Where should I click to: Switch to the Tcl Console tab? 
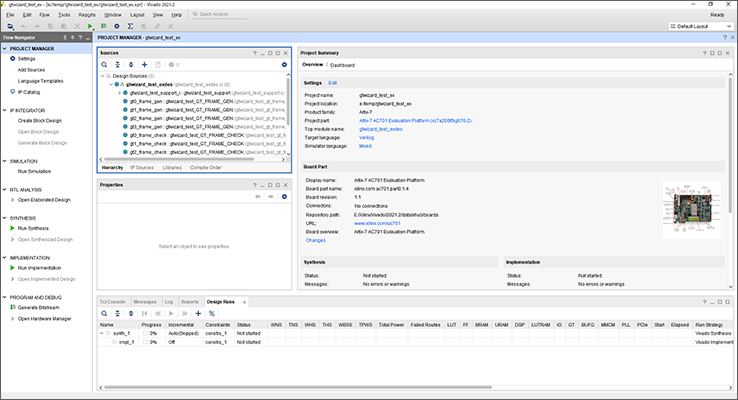112,302
